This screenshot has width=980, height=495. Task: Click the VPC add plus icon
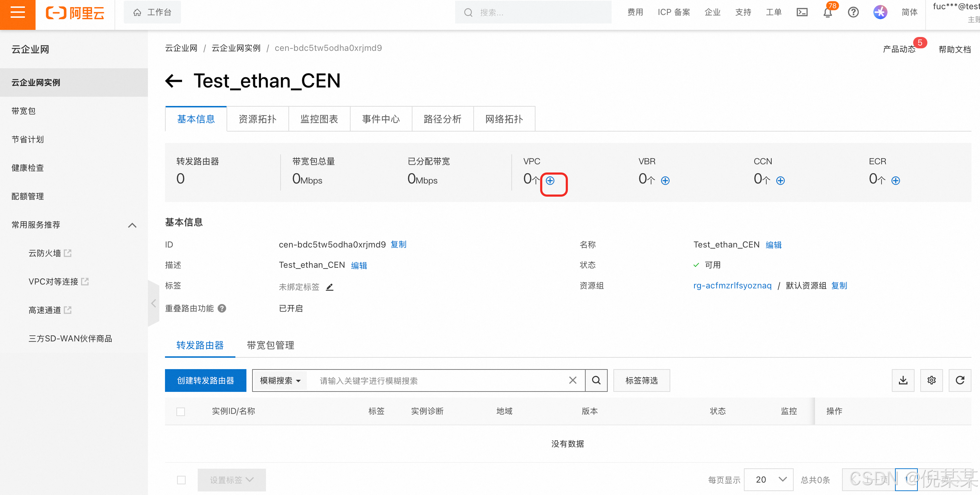pyautogui.click(x=550, y=180)
